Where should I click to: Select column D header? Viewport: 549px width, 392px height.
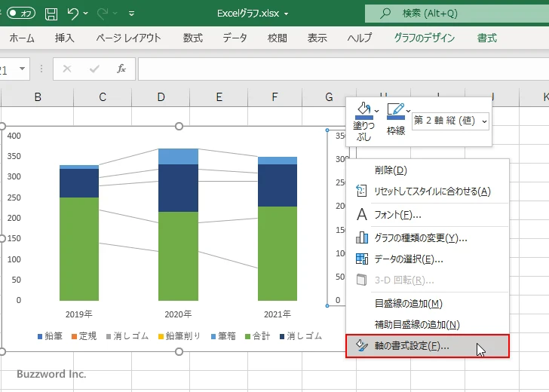(x=161, y=97)
